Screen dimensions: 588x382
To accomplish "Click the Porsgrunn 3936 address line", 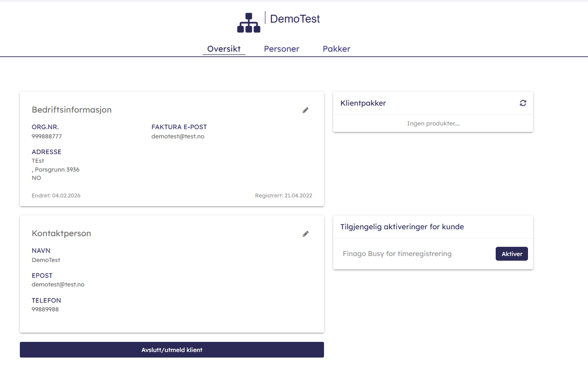I will tap(57, 169).
